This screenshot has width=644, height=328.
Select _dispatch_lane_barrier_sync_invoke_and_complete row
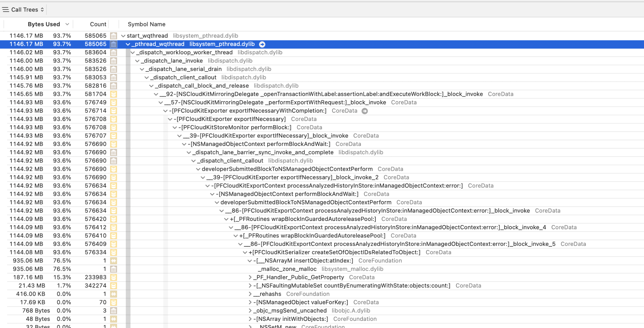tap(322, 152)
